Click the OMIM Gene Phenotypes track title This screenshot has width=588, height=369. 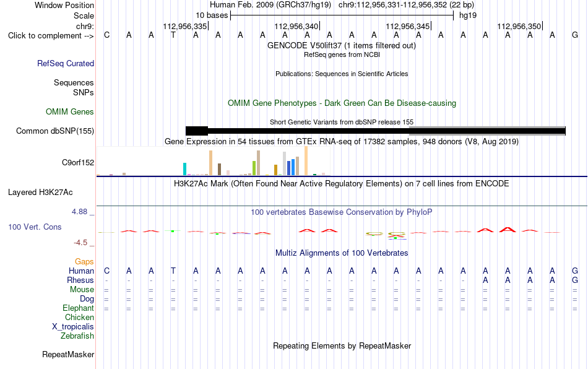tap(342, 103)
